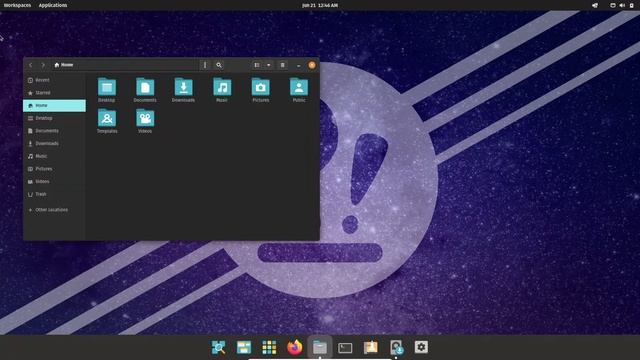This screenshot has height=360, width=640.
Task: Click the Files icon in the dock
Action: point(320,347)
